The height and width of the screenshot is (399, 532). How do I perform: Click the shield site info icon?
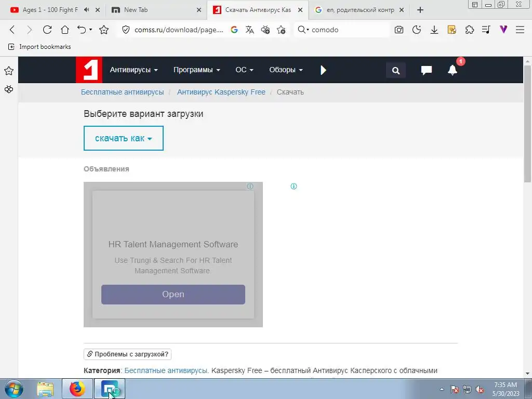point(126,30)
